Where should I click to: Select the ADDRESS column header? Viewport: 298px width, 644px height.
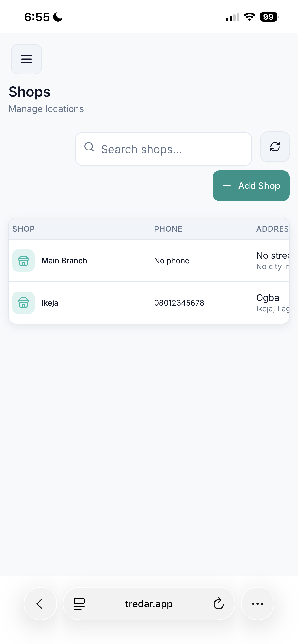point(272,229)
